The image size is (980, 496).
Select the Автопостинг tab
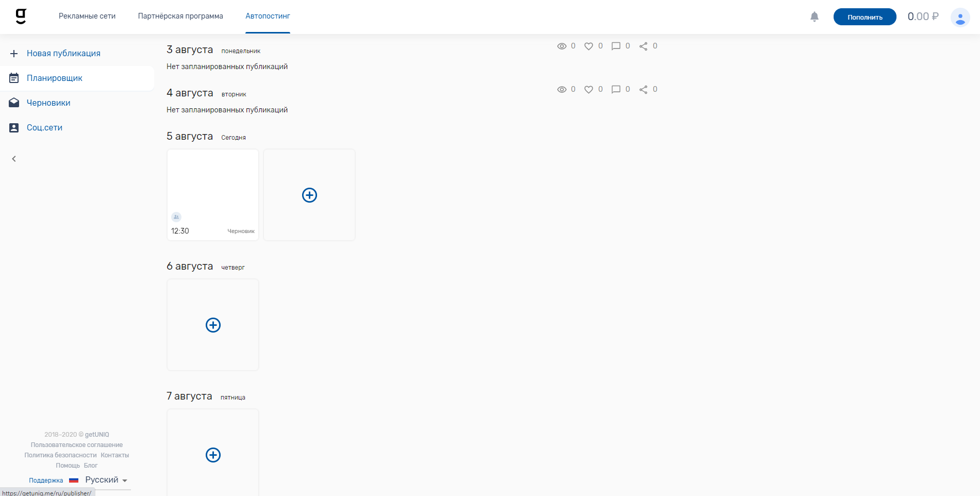tap(268, 16)
